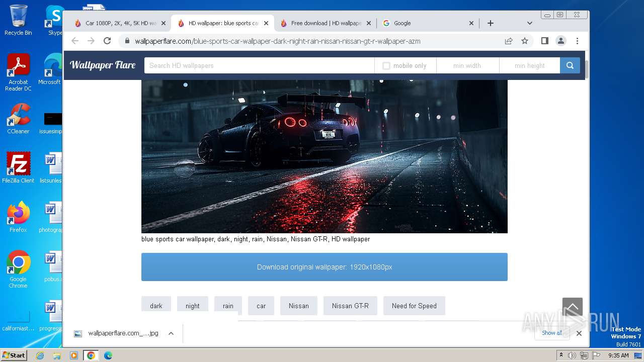
Task: Click the min height input
Action: click(529, 65)
